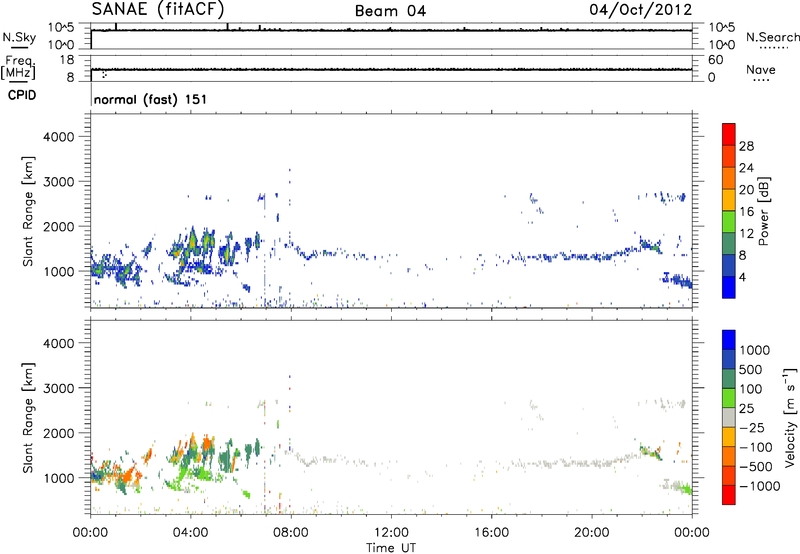Image resolution: width=800 pixels, height=554 pixels.
Task: Click the Freq. [MHz] axis label
Action: pyautogui.click(x=18, y=68)
